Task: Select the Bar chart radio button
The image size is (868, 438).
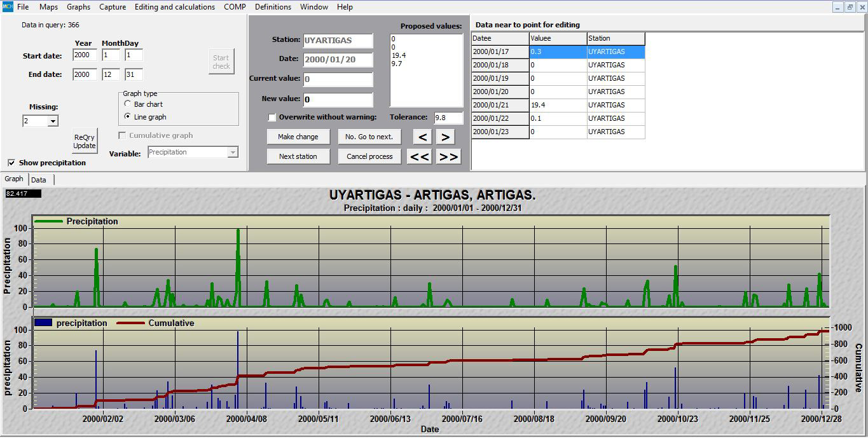Action: coord(128,104)
